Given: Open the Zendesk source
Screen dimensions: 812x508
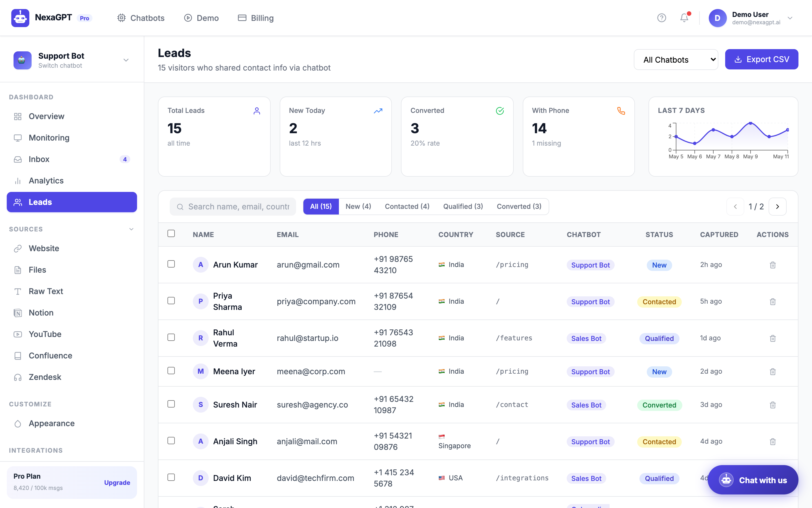Looking at the screenshot, I should tap(72, 377).
